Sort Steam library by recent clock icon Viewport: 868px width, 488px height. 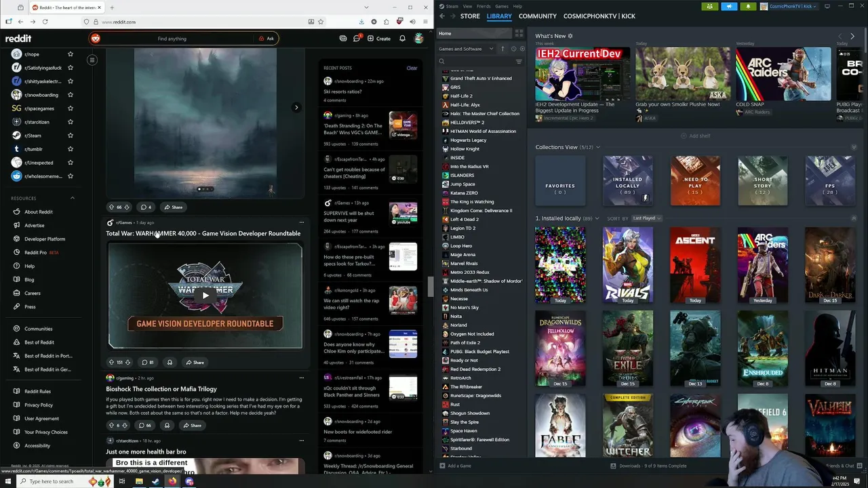[513, 49]
